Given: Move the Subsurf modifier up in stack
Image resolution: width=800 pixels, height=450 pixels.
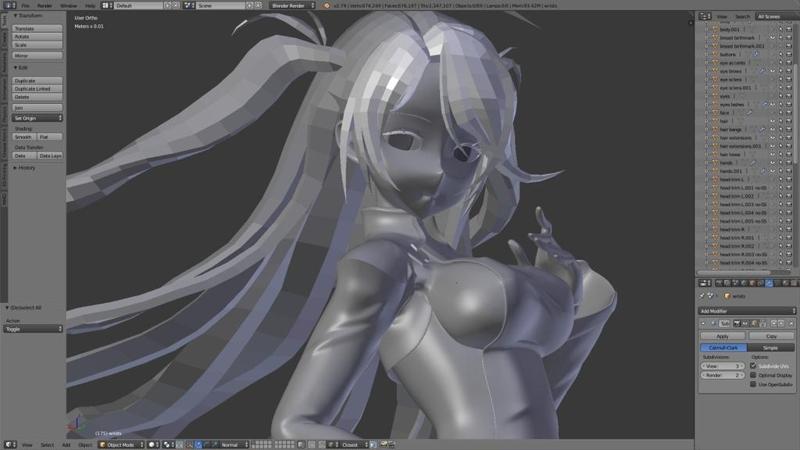Looking at the screenshot, I should (774, 323).
